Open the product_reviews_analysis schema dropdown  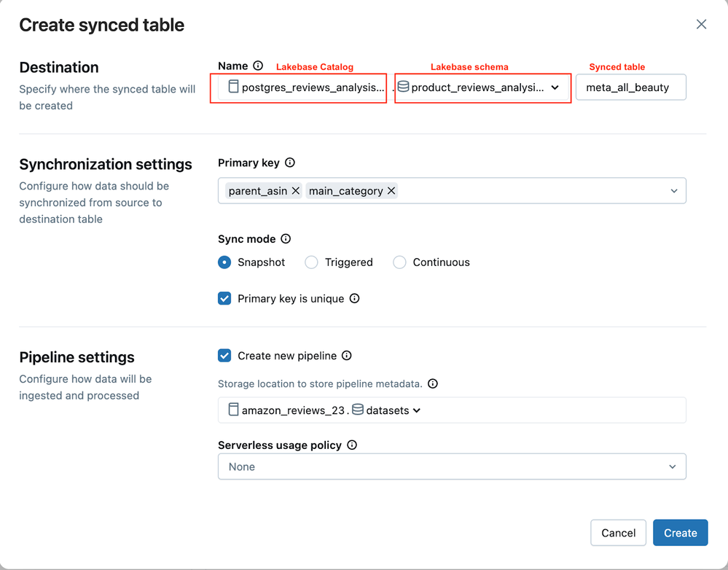pyautogui.click(x=555, y=87)
